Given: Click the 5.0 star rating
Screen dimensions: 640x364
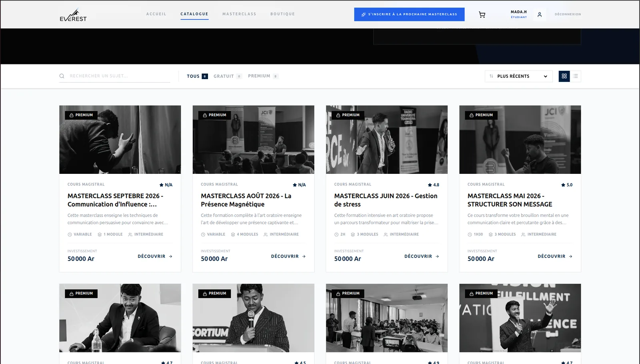Looking at the screenshot, I should [567, 185].
